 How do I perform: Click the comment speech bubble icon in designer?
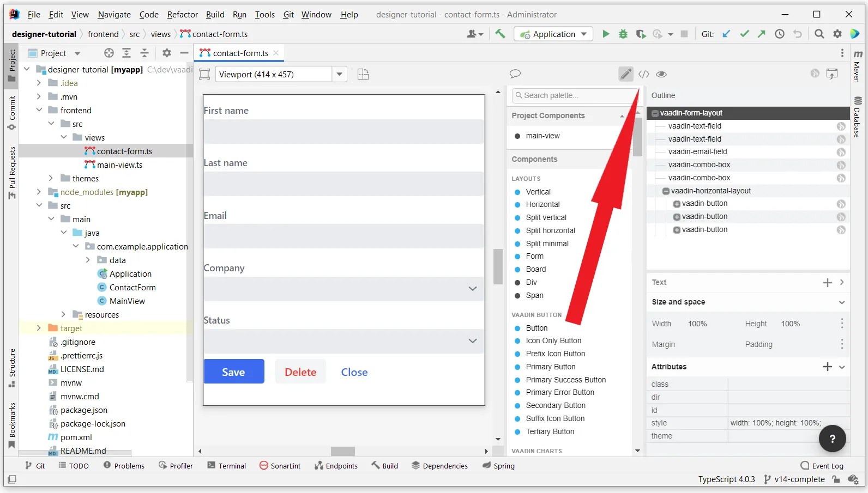click(515, 74)
